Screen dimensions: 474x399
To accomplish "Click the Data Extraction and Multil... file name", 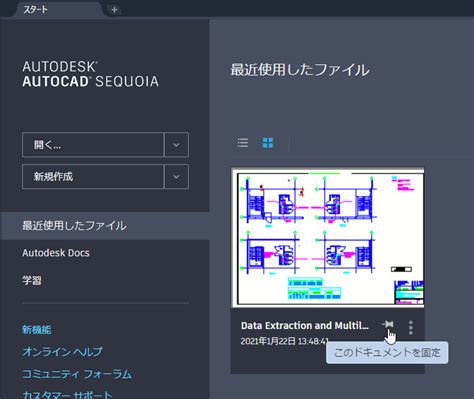I will coord(305,325).
